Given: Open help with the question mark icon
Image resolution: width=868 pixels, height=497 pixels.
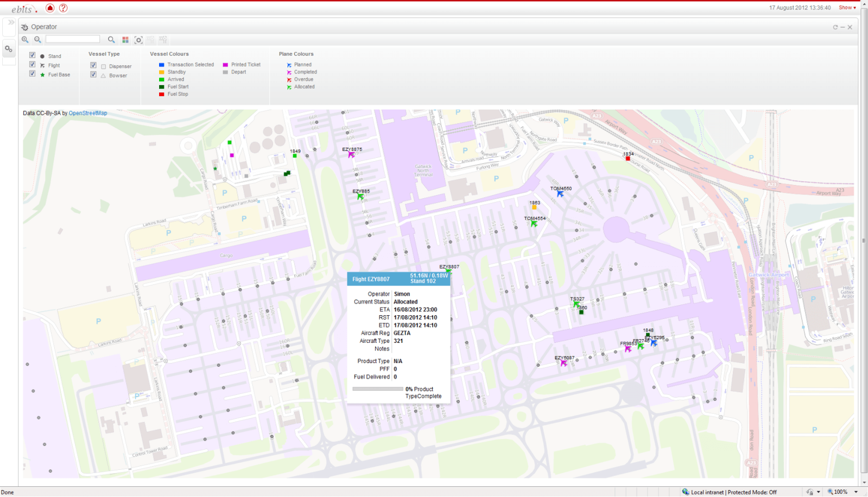Looking at the screenshot, I should [64, 8].
